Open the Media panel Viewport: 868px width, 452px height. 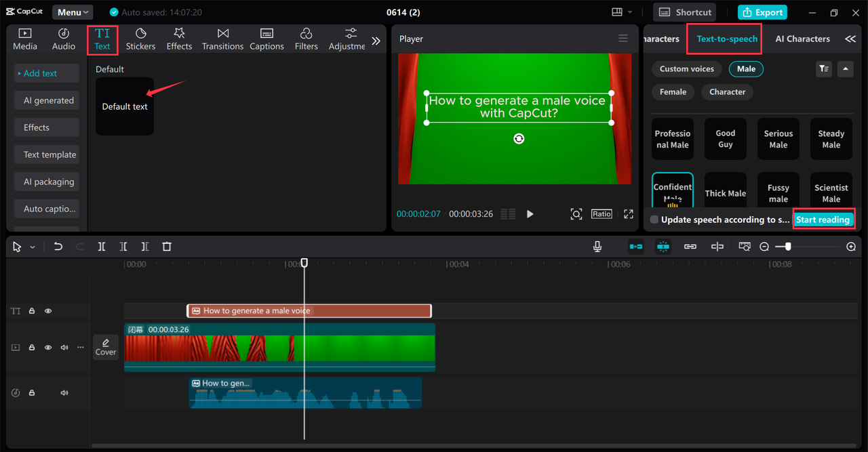[x=25, y=39]
